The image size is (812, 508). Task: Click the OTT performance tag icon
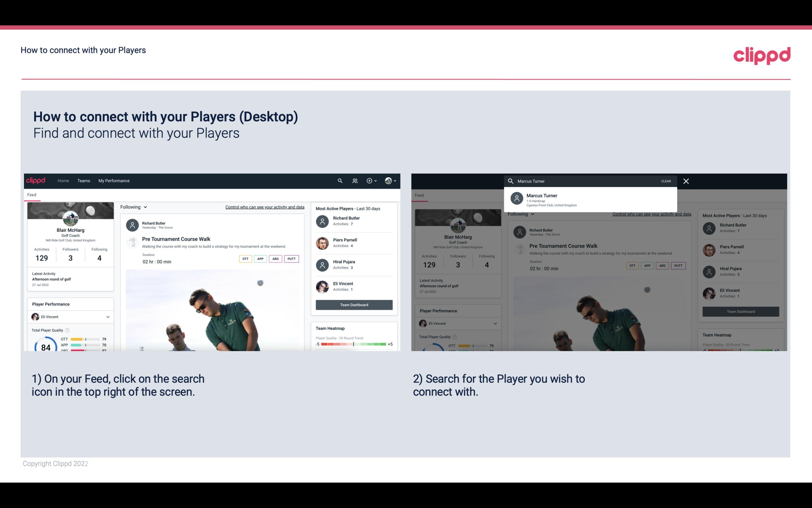point(245,259)
